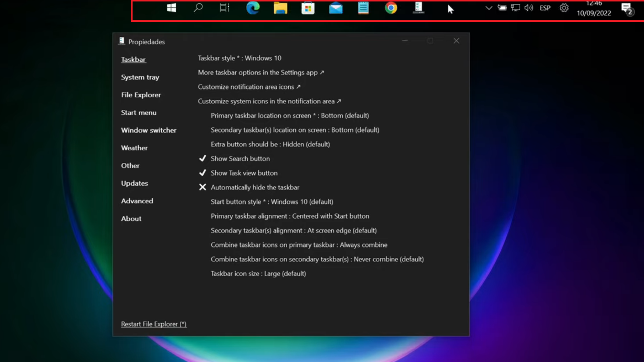The image size is (644, 362).
Task: Change Taskbar style from Windows 10
Action: [x=240, y=58]
